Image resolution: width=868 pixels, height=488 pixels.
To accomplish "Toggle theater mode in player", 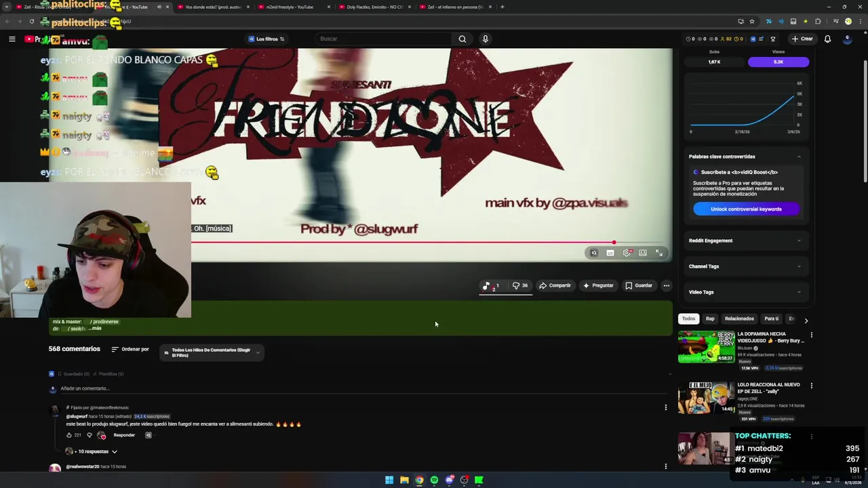I will 643,253.
